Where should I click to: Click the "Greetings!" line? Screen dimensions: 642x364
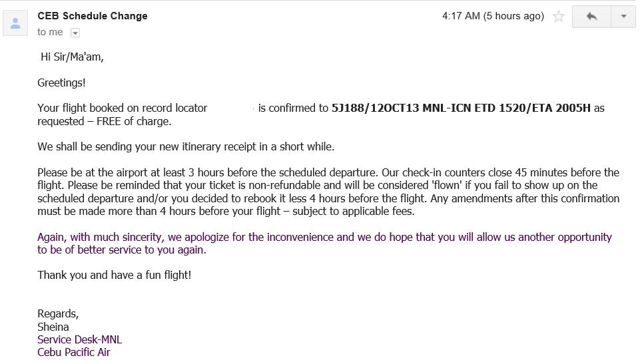(61, 83)
